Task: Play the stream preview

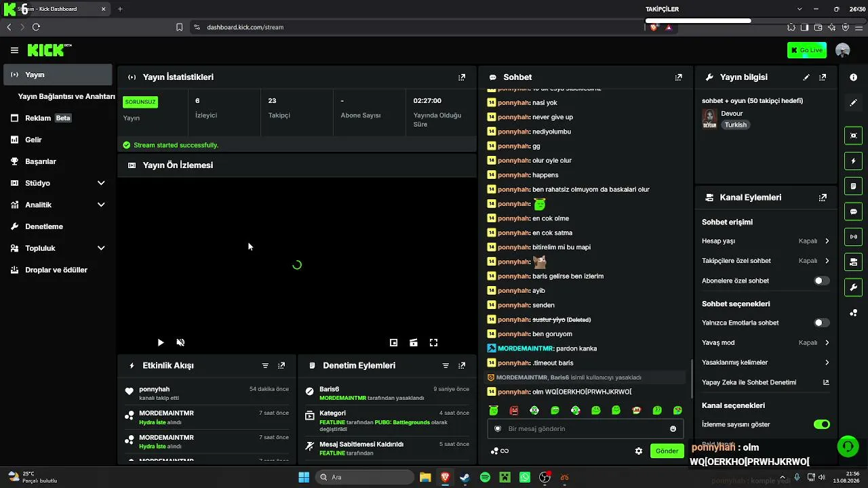Action: coord(160,343)
